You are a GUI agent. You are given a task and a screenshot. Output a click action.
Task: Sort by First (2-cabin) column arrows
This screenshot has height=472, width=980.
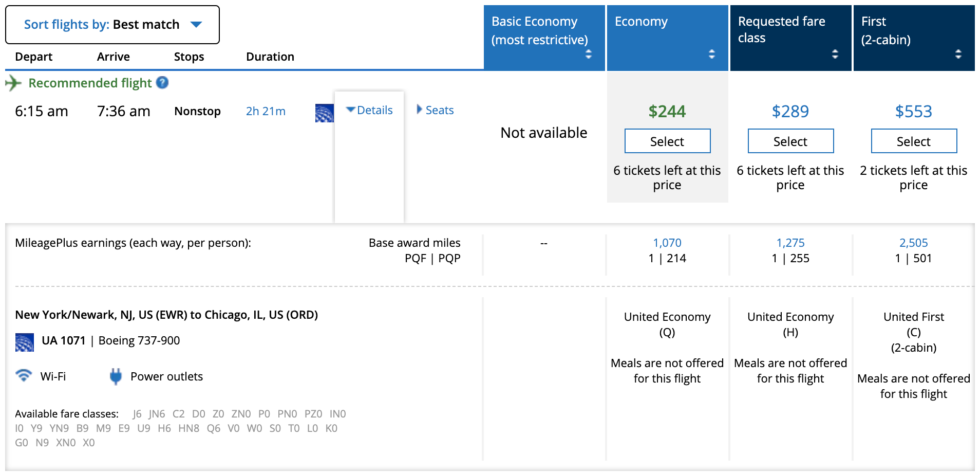[x=958, y=54]
